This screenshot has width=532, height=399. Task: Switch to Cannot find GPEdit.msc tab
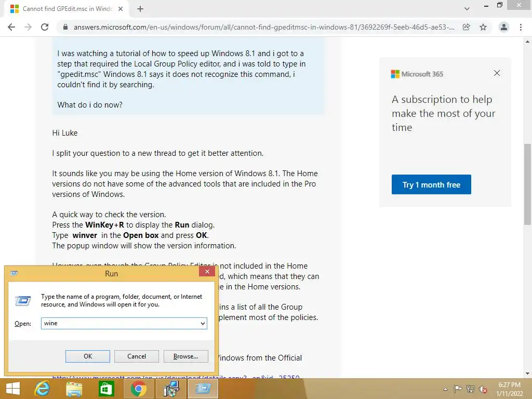click(x=67, y=9)
